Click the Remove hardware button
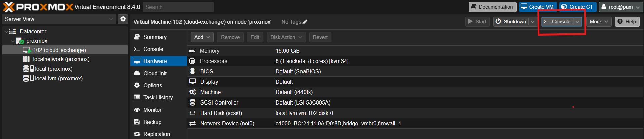 pos(230,37)
